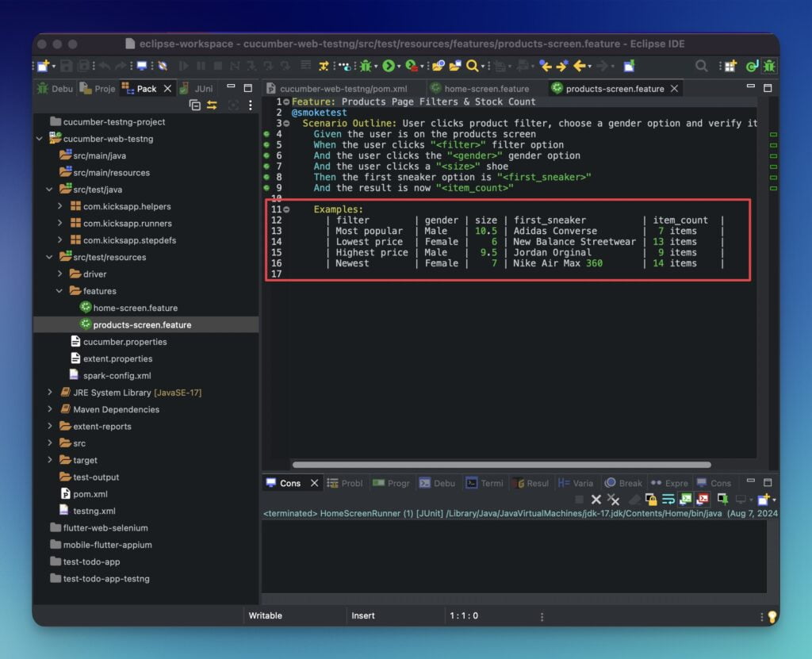Click the Debug bug icon in toolbar

coord(366,66)
